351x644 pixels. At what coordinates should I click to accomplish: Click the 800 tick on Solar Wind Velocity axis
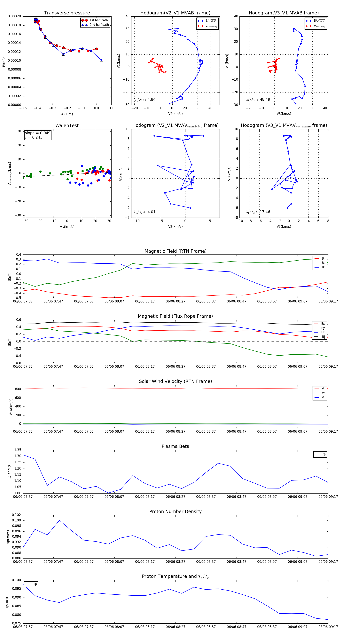pyautogui.click(x=18, y=389)
